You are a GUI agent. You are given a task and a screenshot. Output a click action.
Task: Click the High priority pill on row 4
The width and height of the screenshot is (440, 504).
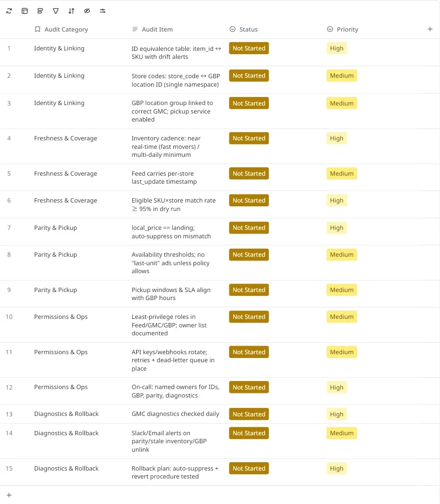pos(336,138)
